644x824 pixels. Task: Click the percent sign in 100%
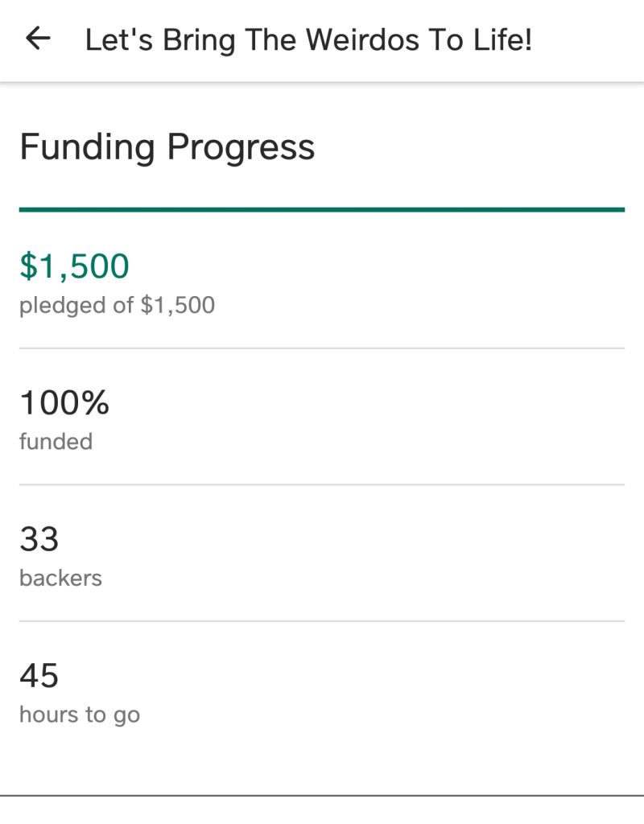click(x=96, y=402)
